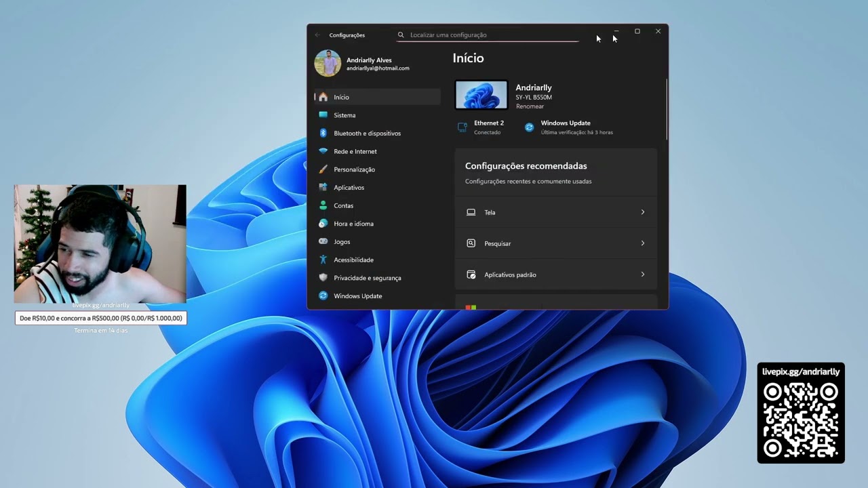Click the Localizar uma configuração search field

coord(488,35)
